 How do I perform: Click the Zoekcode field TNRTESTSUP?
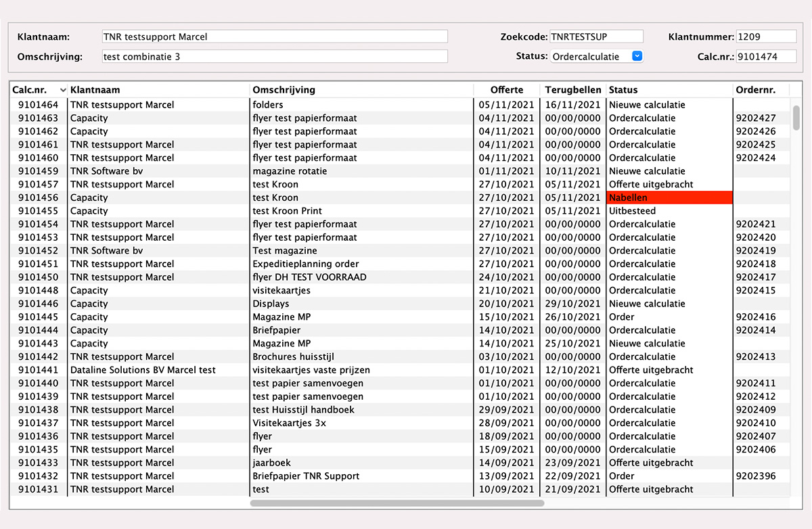click(x=597, y=37)
